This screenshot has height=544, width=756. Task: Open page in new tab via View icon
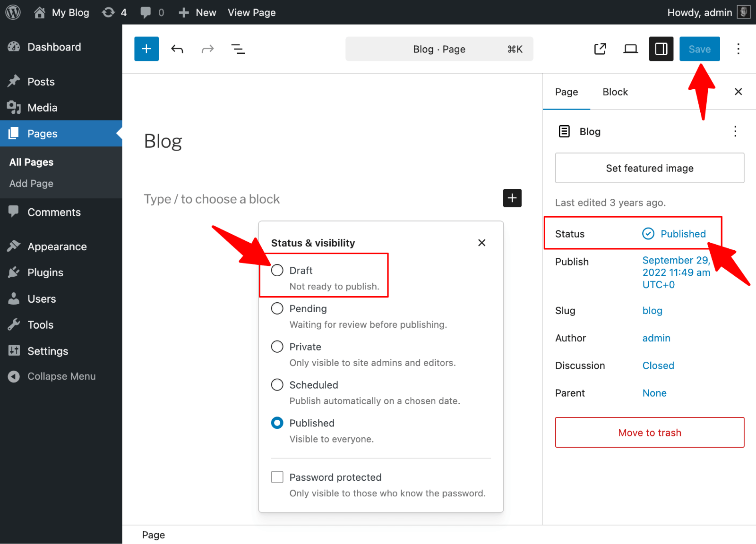(600, 49)
